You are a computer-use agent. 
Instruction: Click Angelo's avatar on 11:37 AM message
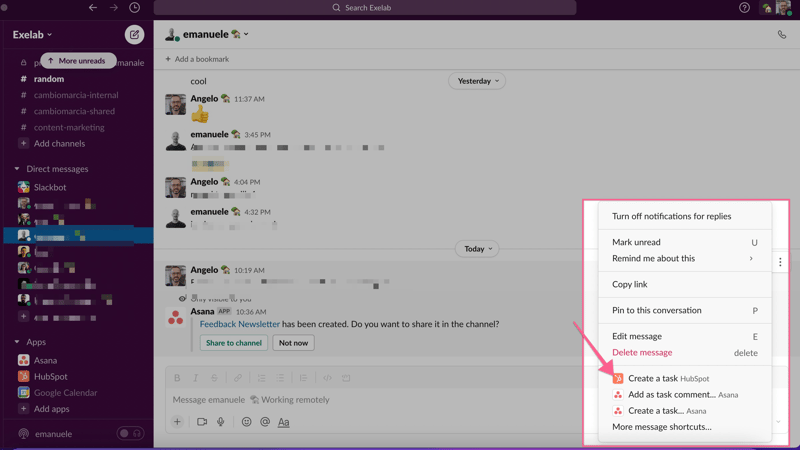pyautogui.click(x=176, y=104)
